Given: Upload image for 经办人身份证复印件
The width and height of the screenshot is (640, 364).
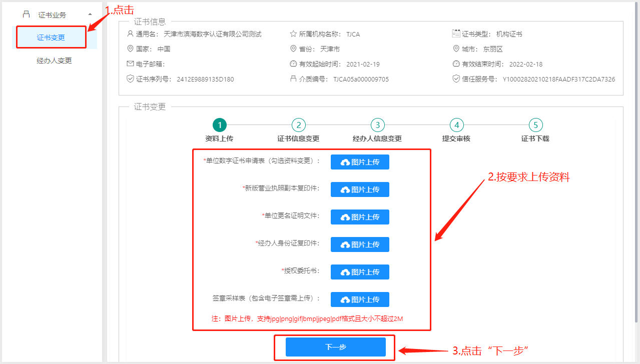Looking at the screenshot, I should click(x=360, y=244).
